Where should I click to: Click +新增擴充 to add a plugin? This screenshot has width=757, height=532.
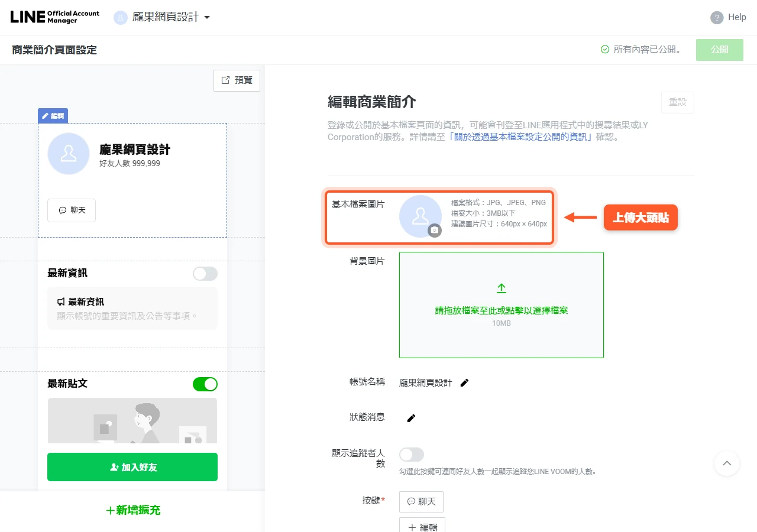pyautogui.click(x=132, y=510)
